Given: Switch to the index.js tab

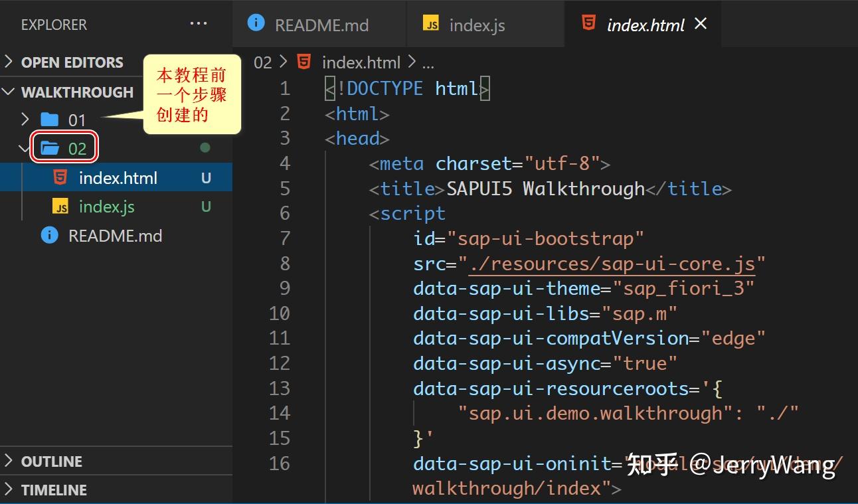Looking at the screenshot, I should [477, 24].
